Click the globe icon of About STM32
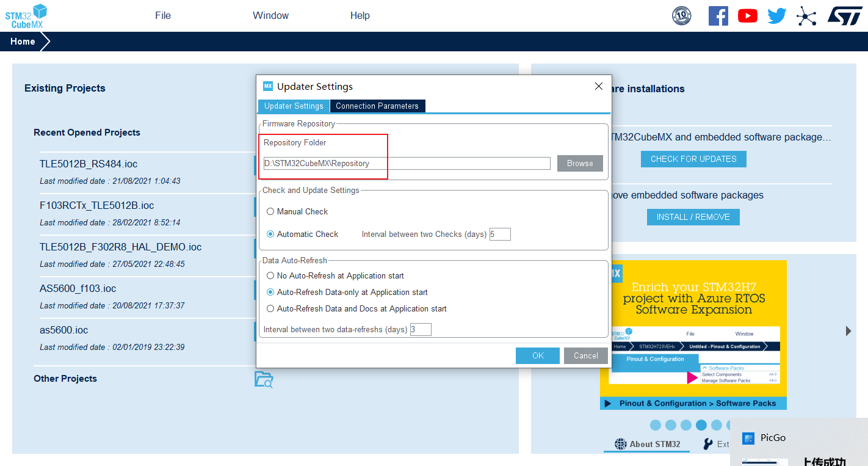The width and height of the screenshot is (868, 466). coord(621,444)
